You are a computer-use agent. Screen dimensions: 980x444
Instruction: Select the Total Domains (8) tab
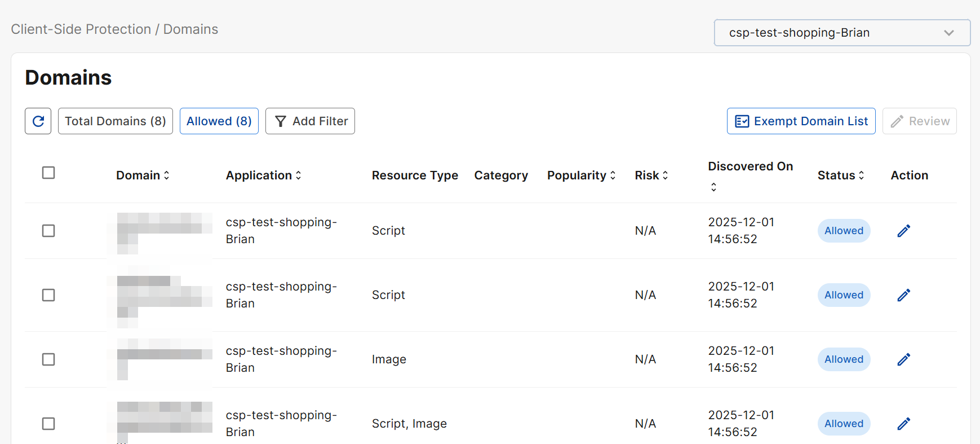coord(116,121)
